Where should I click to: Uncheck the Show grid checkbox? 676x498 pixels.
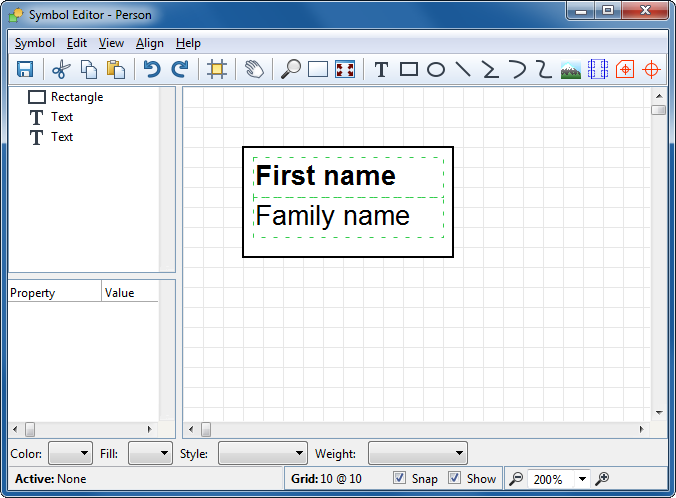point(455,478)
